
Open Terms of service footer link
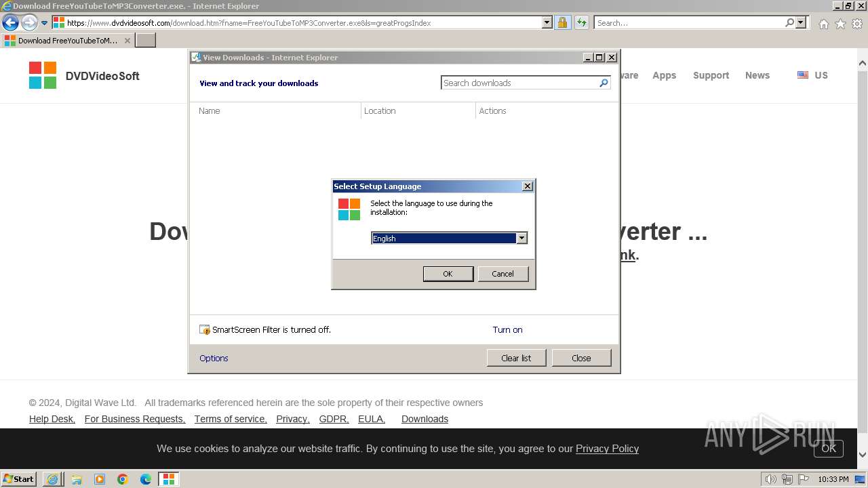pos(231,419)
